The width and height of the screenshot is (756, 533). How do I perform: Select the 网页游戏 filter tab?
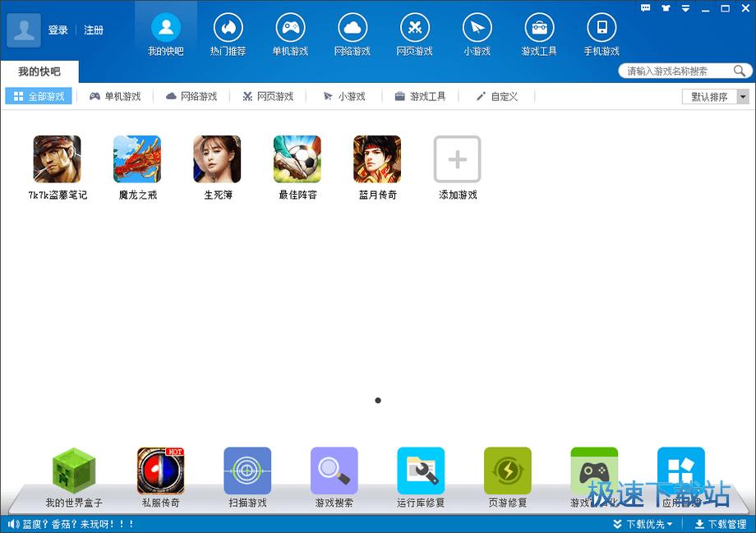(268, 97)
